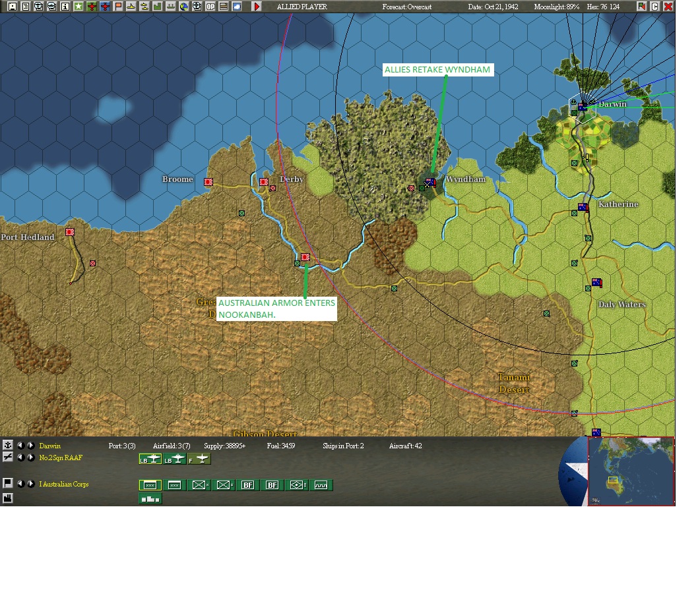Viewport: 700px width, 592px height.
Task: Show previous air unit before No.2 Sqn RAAF
Action: pos(20,458)
